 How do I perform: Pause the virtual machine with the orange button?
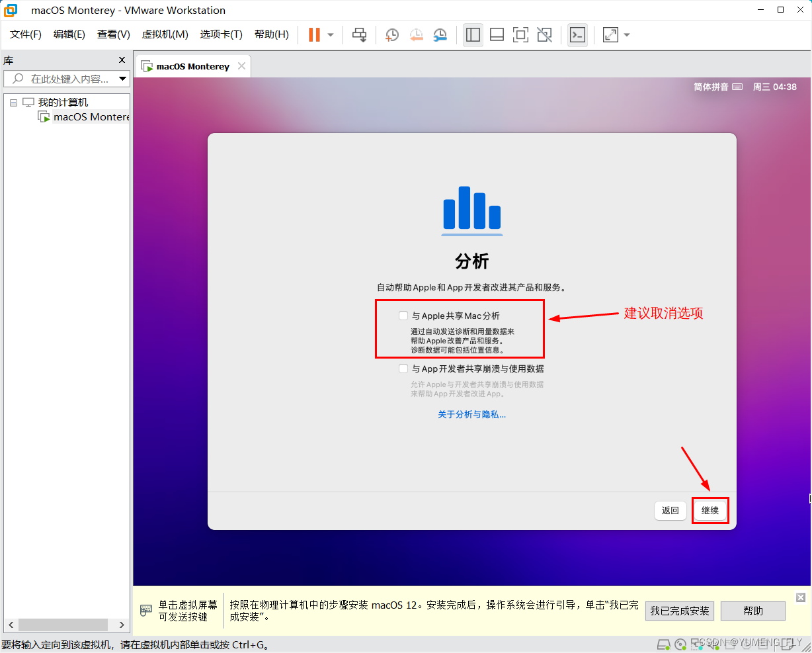coord(314,34)
